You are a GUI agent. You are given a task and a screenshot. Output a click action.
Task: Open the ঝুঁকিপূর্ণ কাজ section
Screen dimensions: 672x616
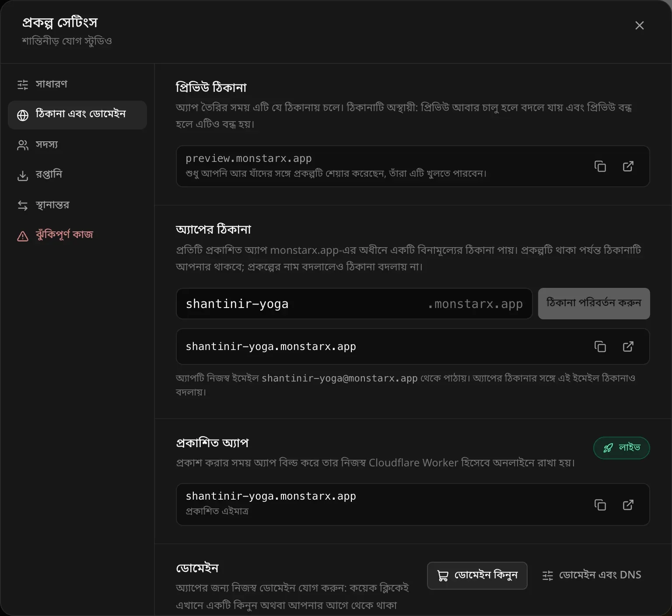[x=77, y=235]
